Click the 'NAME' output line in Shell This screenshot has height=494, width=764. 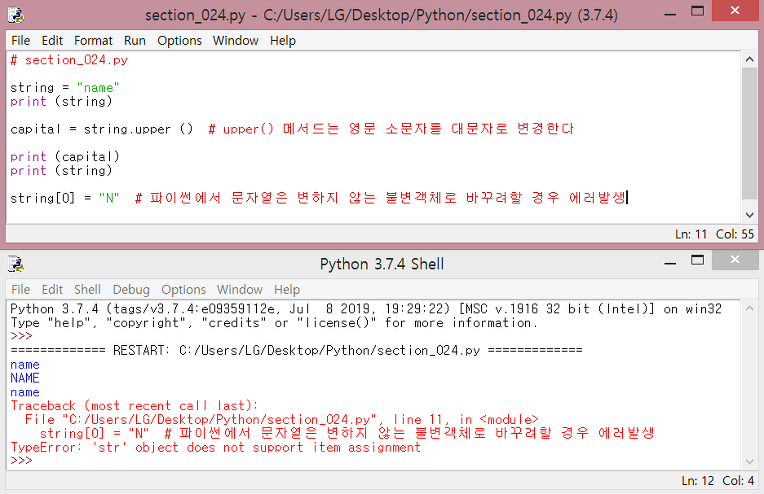coord(25,378)
